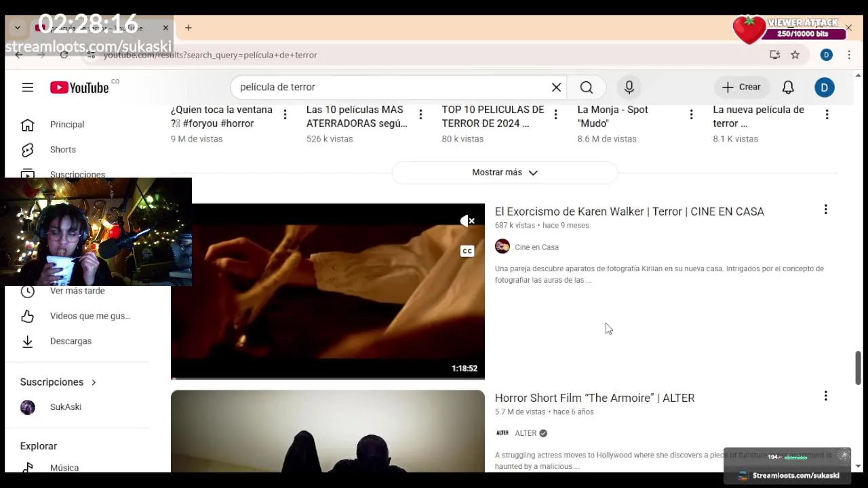Open the ALTER channel logo
This screenshot has height=488, width=868.
click(502, 433)
